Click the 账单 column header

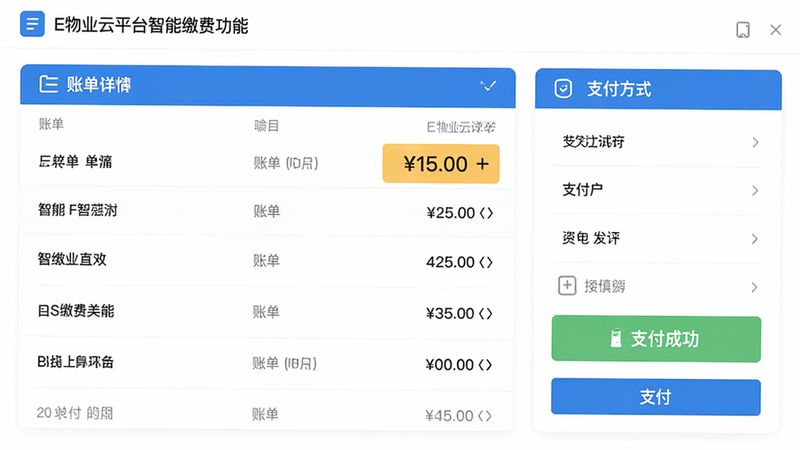click(x=51, y=124)
